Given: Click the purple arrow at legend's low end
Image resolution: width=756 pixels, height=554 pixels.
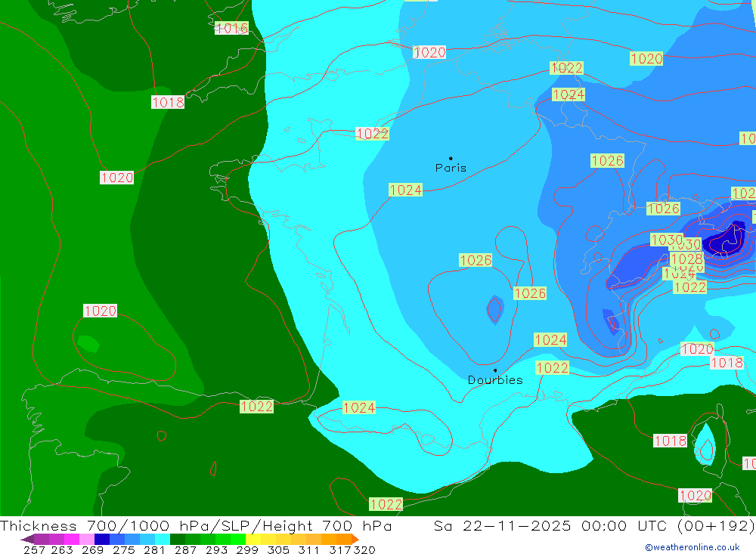Looking at the screenshot, I should pyautogui.click(x=27, y=539).
